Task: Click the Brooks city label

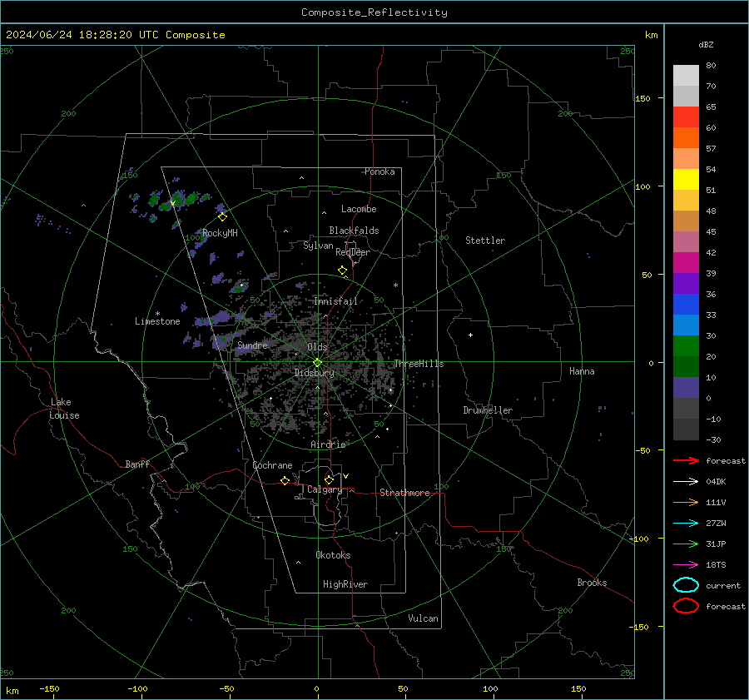Action: (592, 583)
